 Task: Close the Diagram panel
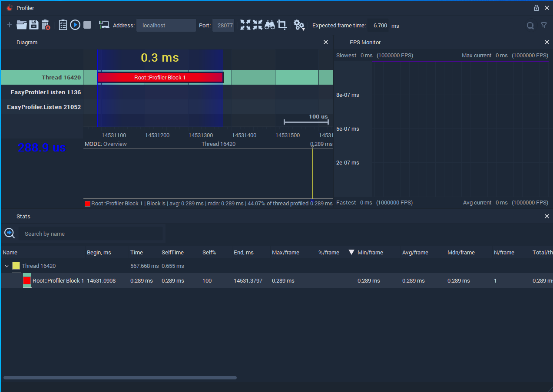click(326, 42)
